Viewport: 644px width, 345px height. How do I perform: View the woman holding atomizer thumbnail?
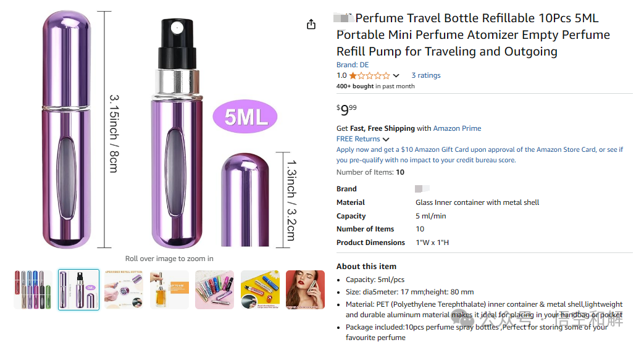[305, 289]
